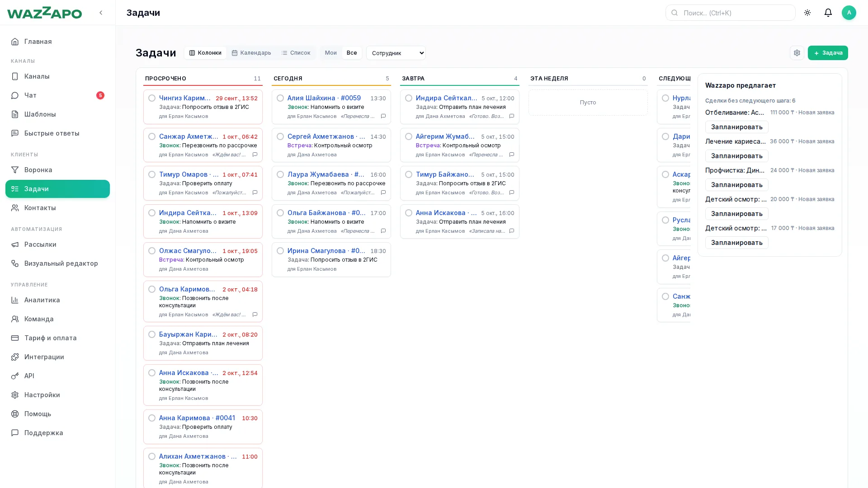The image size is (868, 488).
Task: Switch to Календарь view tab
Action: coord(251,53)
